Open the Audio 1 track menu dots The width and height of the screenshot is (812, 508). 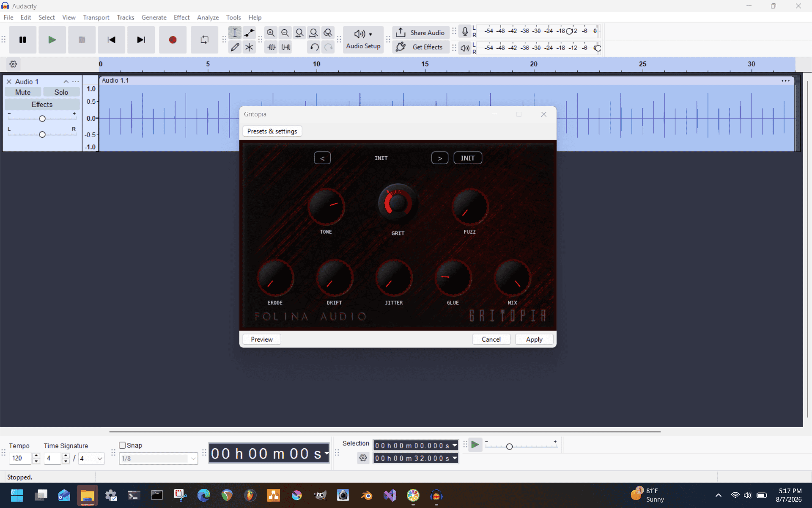[x=76, y=81]
